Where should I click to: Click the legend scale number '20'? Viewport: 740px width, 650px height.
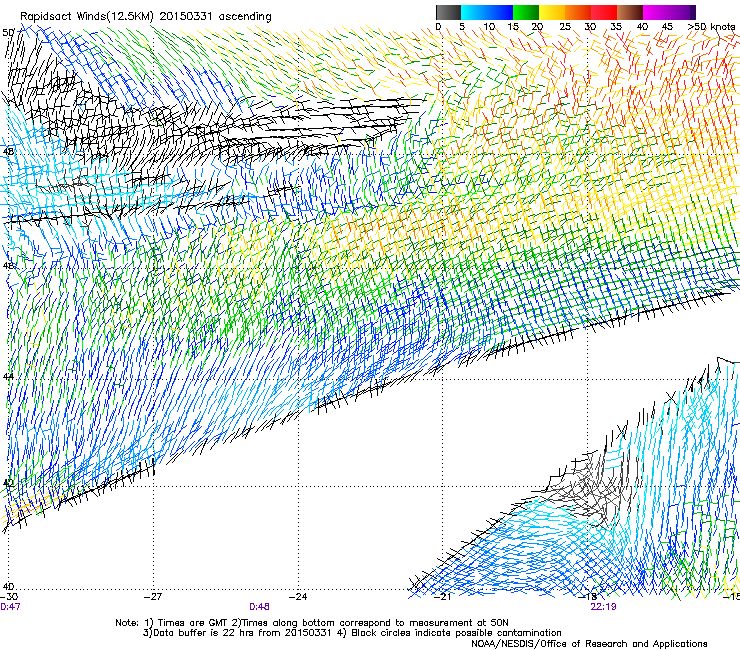click(538, 26)
